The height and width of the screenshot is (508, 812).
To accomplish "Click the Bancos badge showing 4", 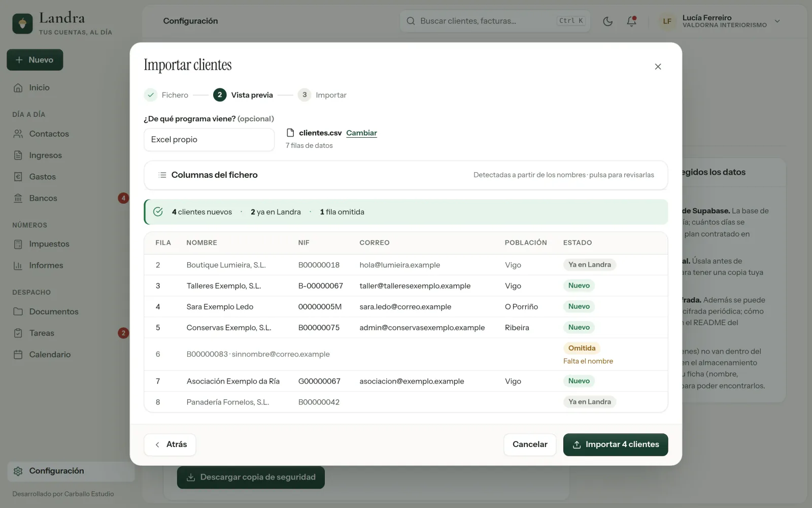I will (123, 198).
